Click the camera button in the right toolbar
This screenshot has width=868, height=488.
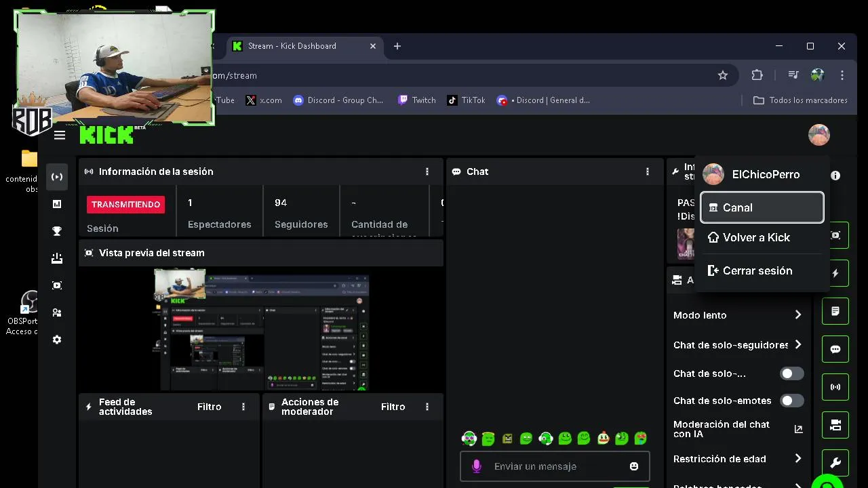pyautogui.click(x=835, y=425)
